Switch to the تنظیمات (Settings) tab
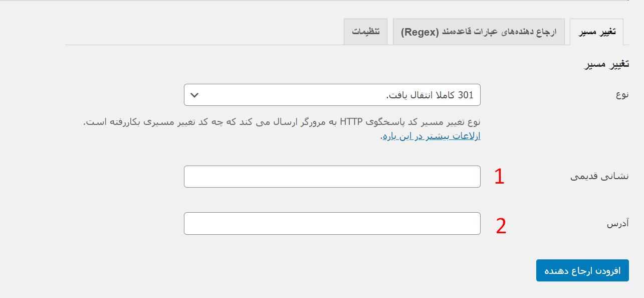The height and width of the screenshot is (298, 644). [x=365, y=31]
